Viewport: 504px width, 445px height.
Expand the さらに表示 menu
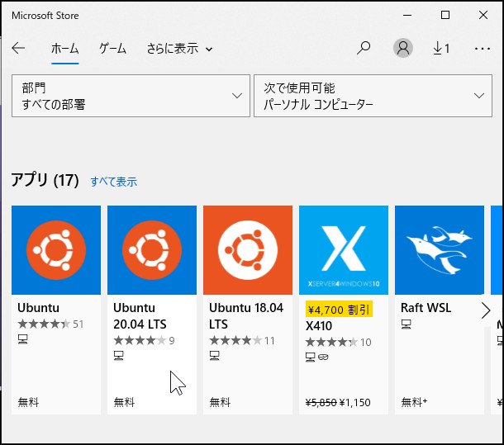tap(179, 49)
